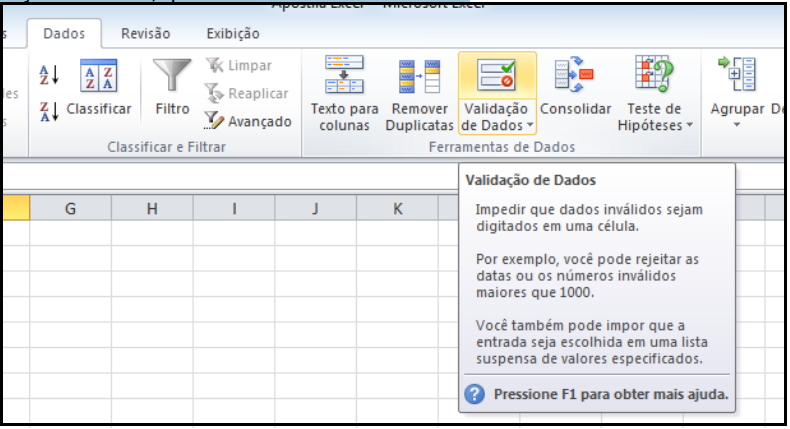This screenshot has width=790, height=429.
Task: Click column H header
Action: coord(152,208)
